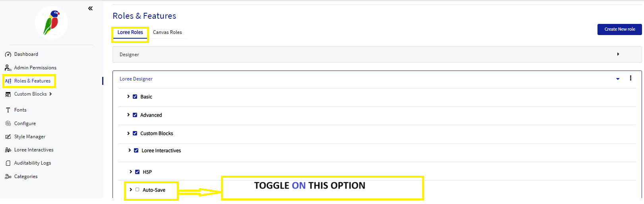This screenshot has width=644, height=204.
Task: Click the Admin Permissions user icon
Action: 8,68
